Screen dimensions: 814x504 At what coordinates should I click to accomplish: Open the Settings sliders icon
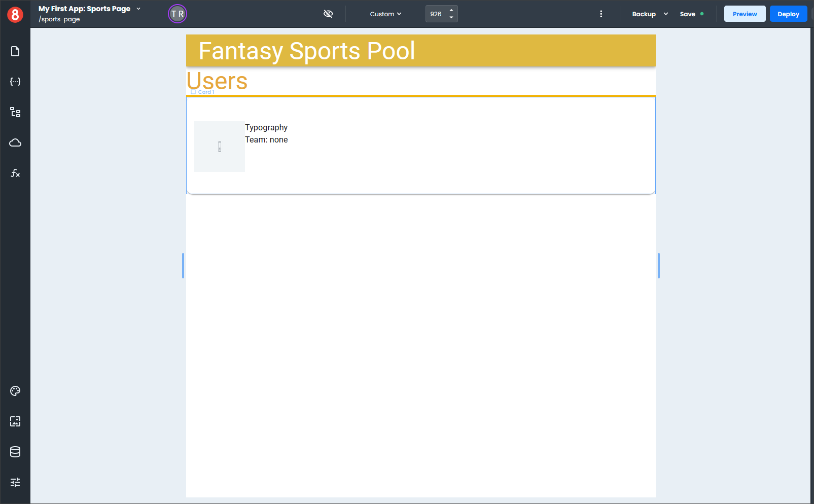[15, 482]
